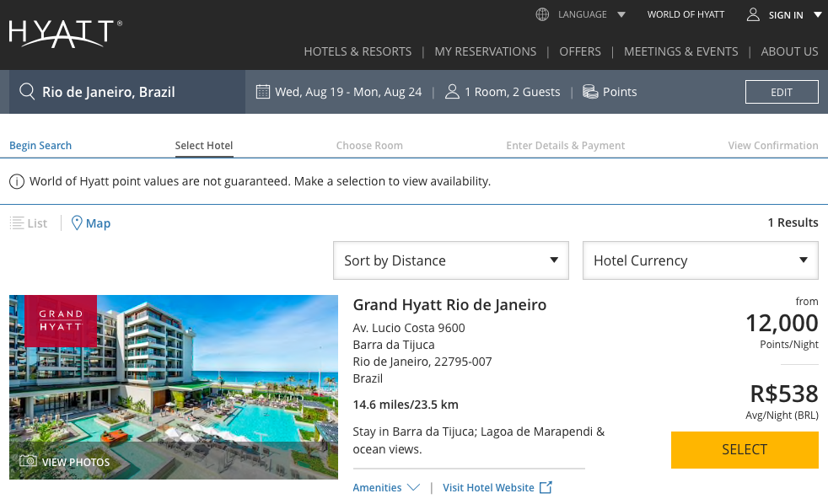This screenshot has height=504, width=828.
Task: Click the yellow Select button
Action: tap(745, 450)
